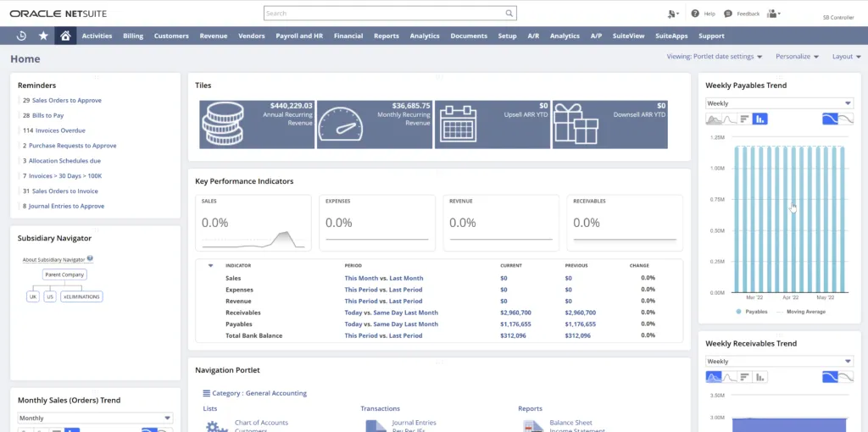Select Parent Company subsidiary node
Image resolution: width=868 pixels, height=432 pixels.
64,274
